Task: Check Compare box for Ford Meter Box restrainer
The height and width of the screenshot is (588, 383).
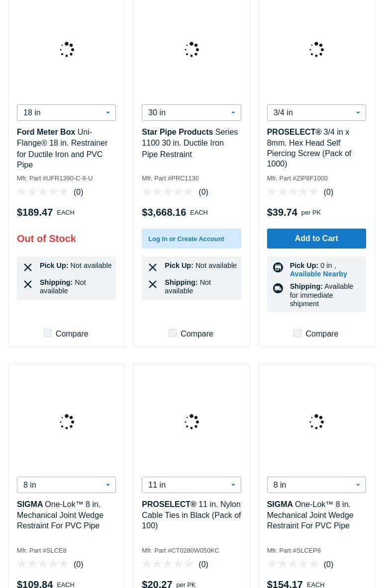Action: pyautogui.click(x=48, y=333)
